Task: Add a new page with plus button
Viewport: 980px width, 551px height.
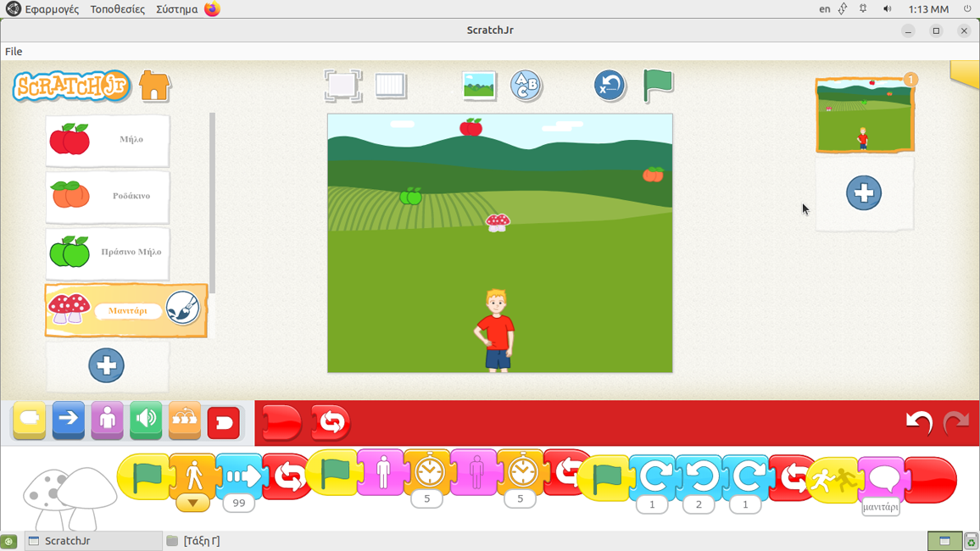Action: (x=863, y=193)
